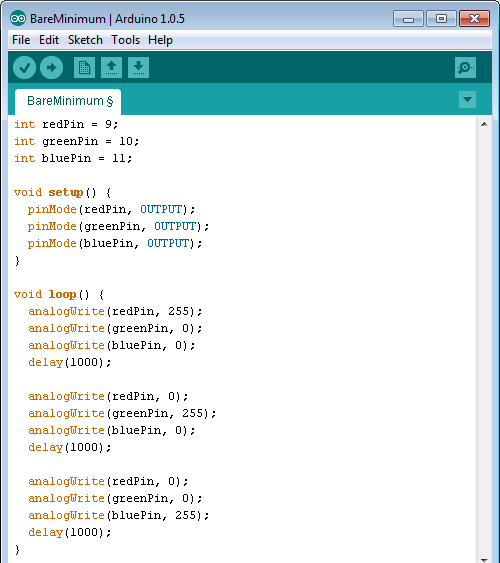Save the sketch with the down-arrow icon
Viewport: 500px width, 563px height.
[x=138, y=68]
